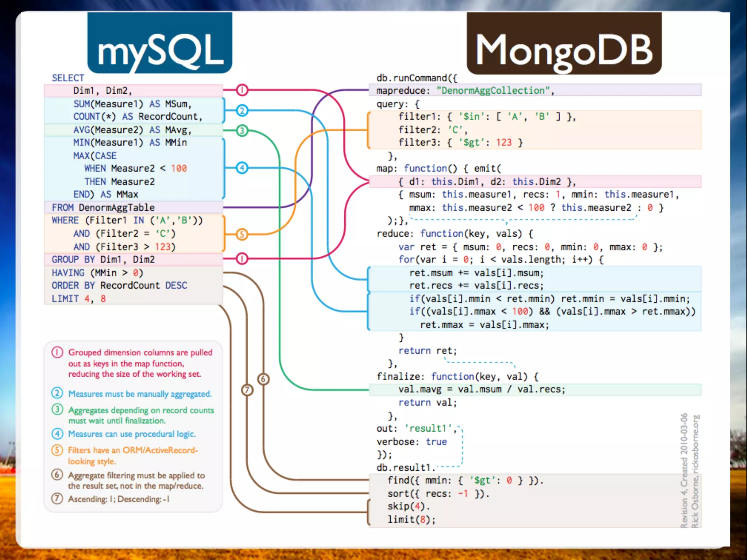Click the brown circled 7 on connector line
This screenshot has height=560, width=747.
pyautogui.click(x=247, y=390)
